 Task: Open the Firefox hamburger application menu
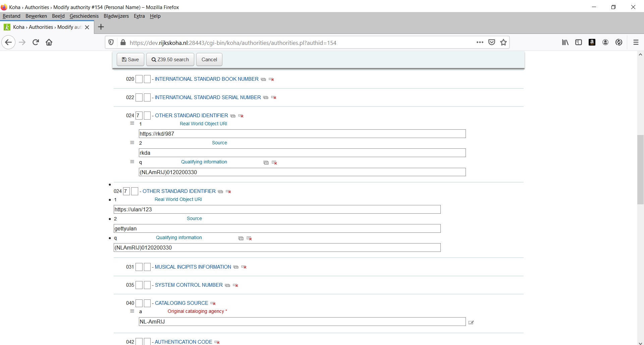(x=636, y=43)
